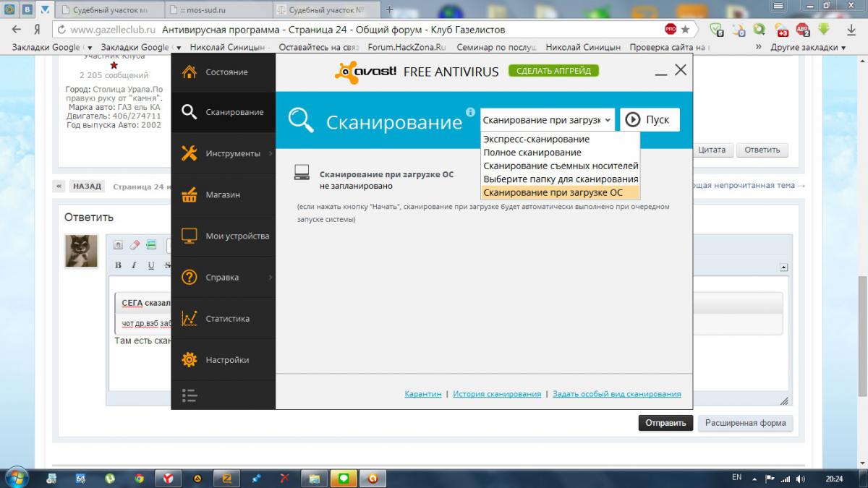Open the first Закладки Google bookmark dropdown
This screenshot has width=868, height=488.
tap(53, 47)
